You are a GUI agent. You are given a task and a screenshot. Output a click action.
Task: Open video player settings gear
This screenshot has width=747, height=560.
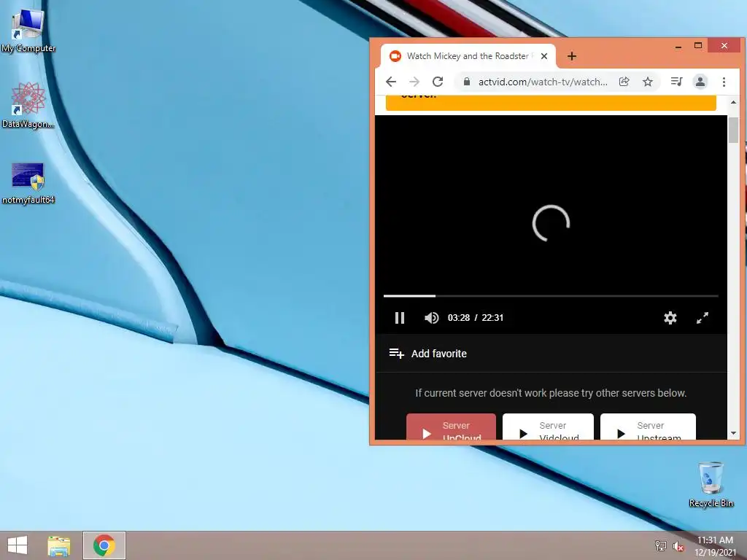pos(670,318)
